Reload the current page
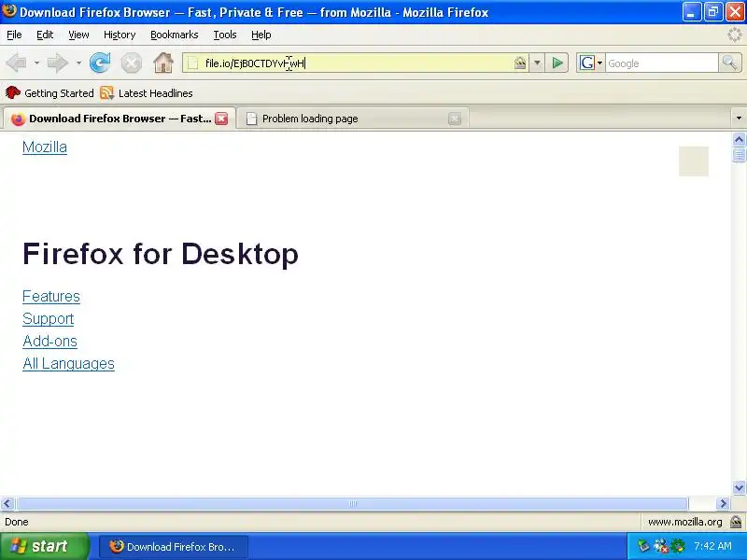This screenshot has height=560, width=747. [x=100, y=63]
